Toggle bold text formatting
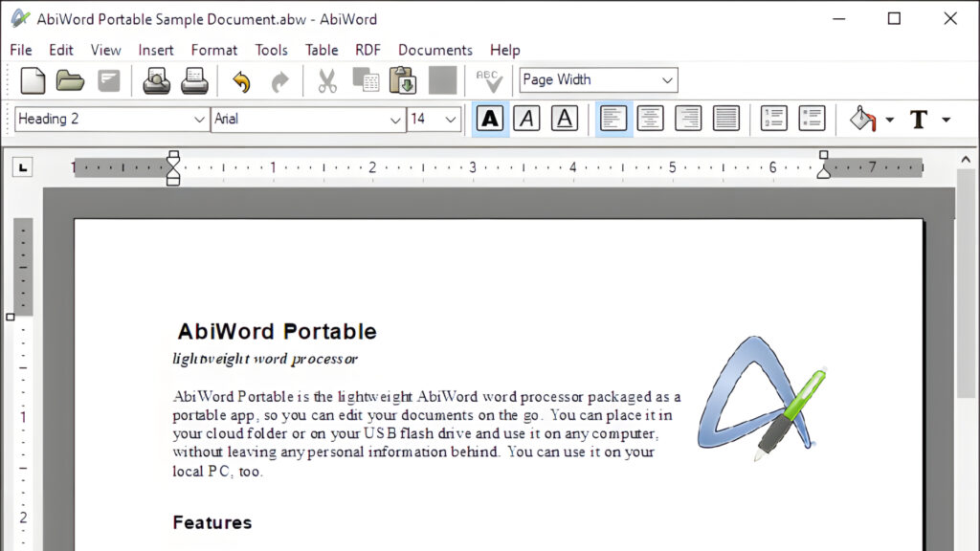The image size is (980, 551). tap(490, 119)
